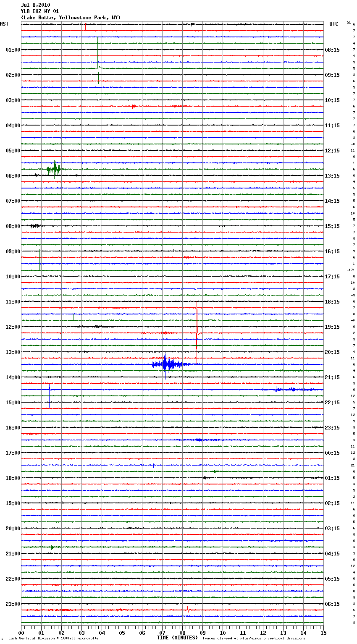The width and height of the screenshot is (357, 644).
Task: Click the 'MST' time zone label
Action: click(4, 24)
